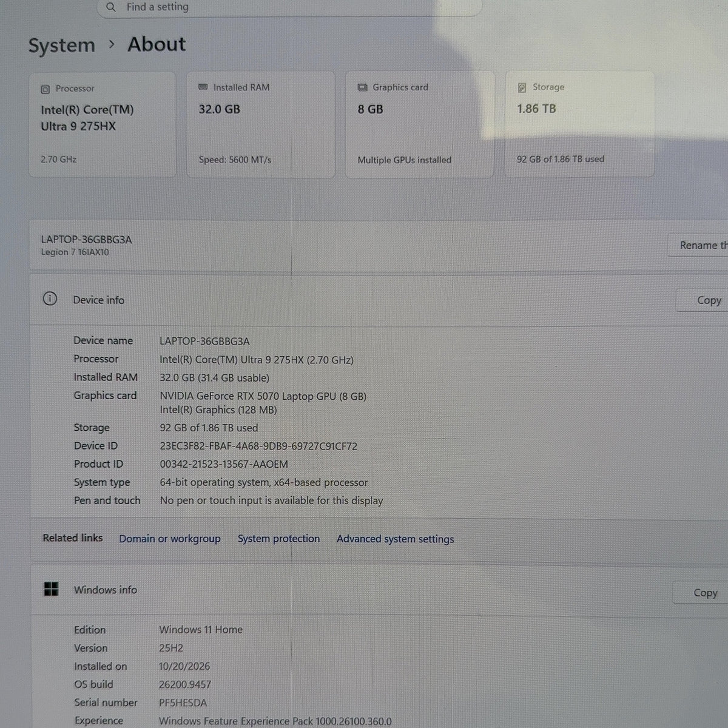Viewport: 728px width, 728px height.
Task: Select Windows Feature Experience Pack text
Action: [275, 721]
